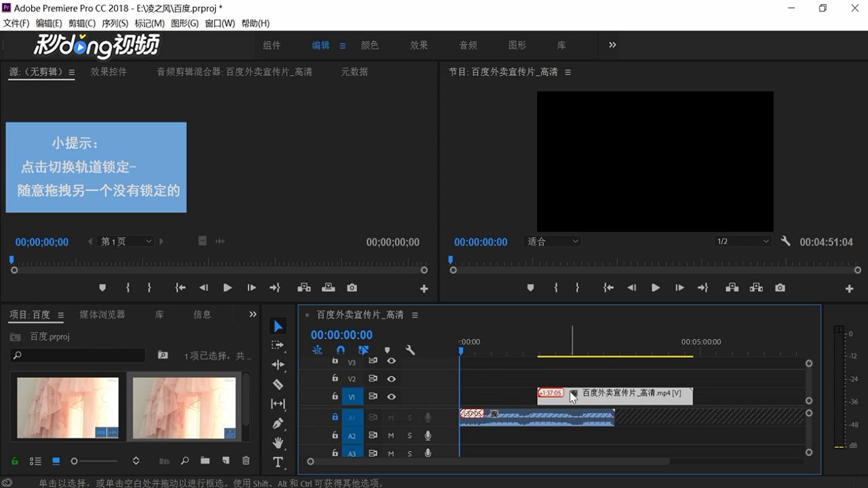Select the Razor tool
The image size is (868, 488).
pyautogui.click(x=278, y=384)
